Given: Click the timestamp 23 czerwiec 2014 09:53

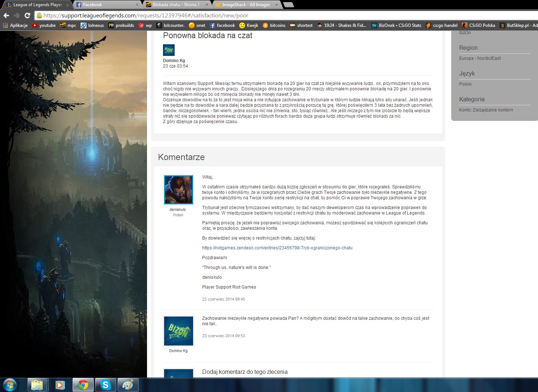Looking at the screenshot, I should coord(224,336).
